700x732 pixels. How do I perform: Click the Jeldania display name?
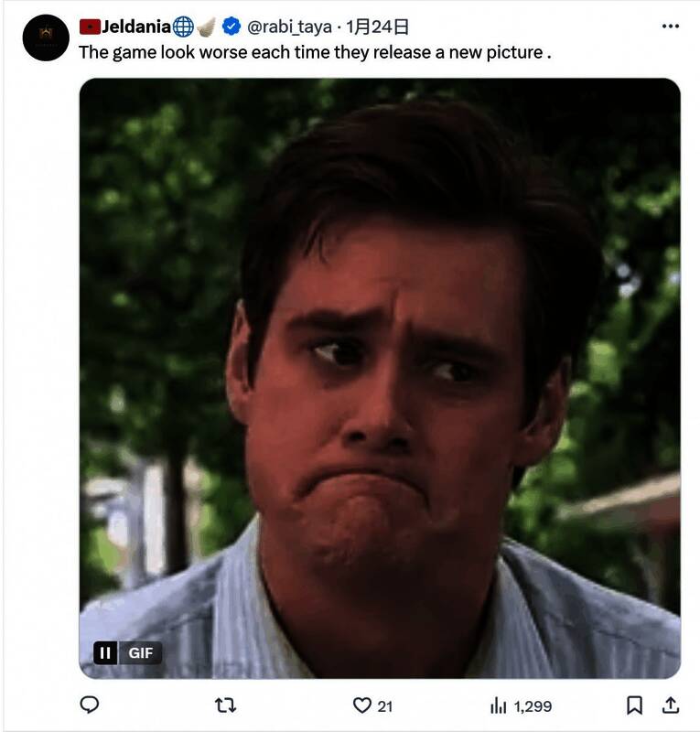tap(135, 27)
